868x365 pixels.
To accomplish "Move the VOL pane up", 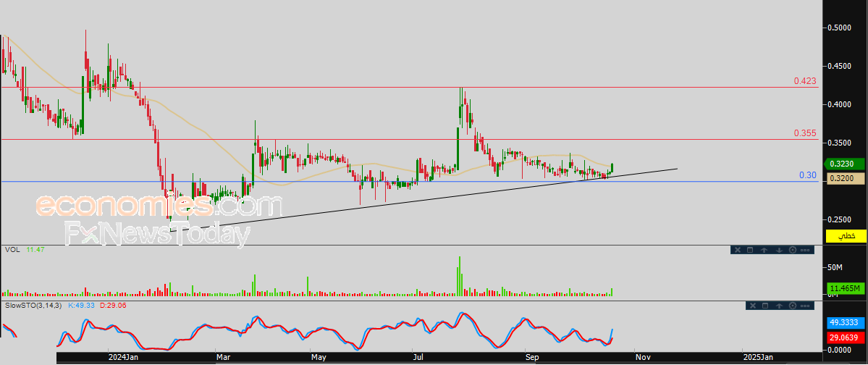I will (764, 250).
